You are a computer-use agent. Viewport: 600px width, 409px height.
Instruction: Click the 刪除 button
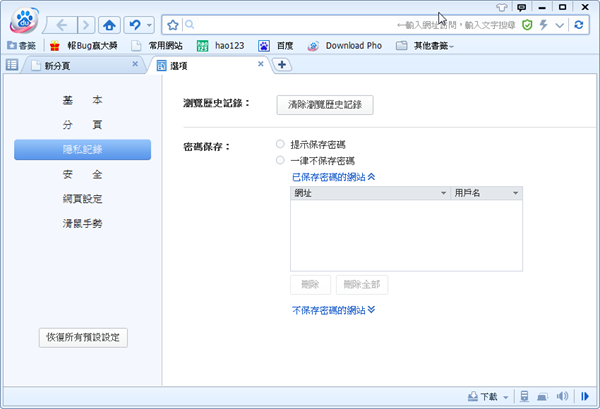[310, 285]
